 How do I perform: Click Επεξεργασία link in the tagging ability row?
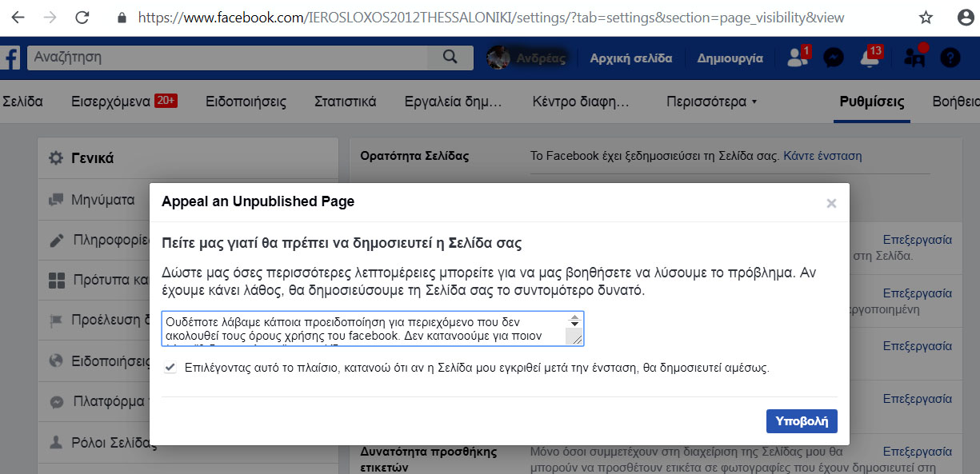tap(917, 452)
